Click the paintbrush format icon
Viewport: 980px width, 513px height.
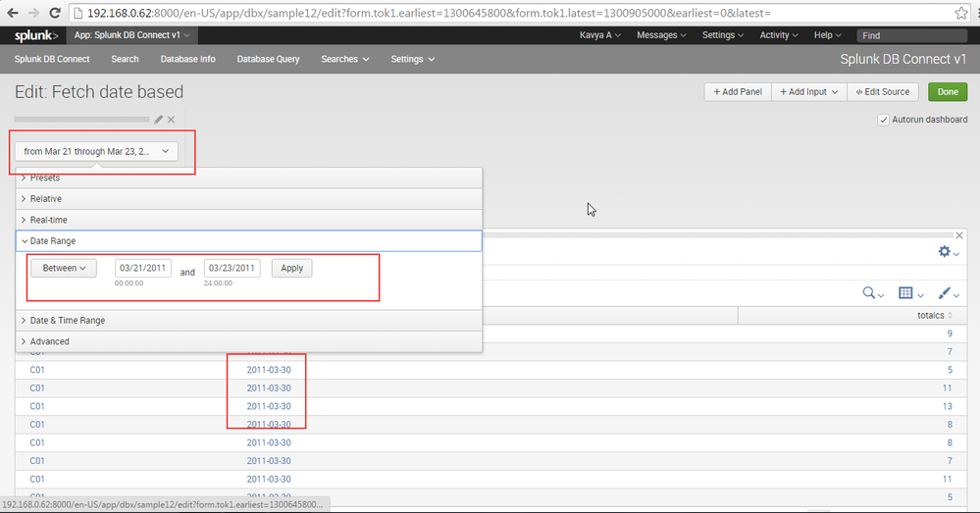tap(948, 293)
